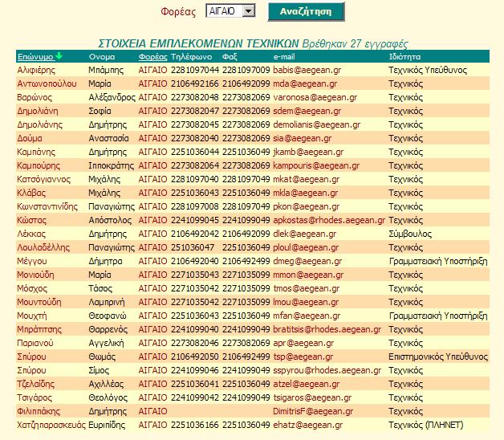This screenshot has height=440, width=504.
Task: Click the email sdem@aegean.gr
Action: click(307, 111)
